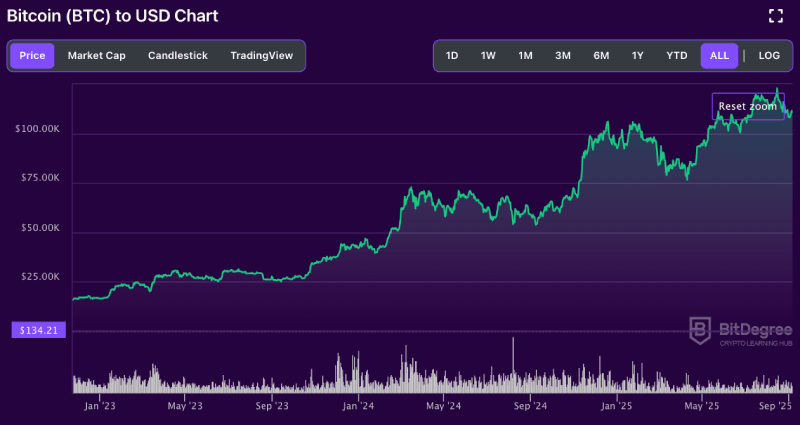Switch to the Market Cap tab

(96, 56)
